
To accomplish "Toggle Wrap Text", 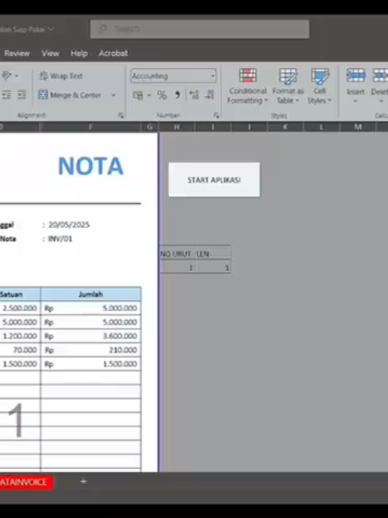I will [x=61, y=76].
